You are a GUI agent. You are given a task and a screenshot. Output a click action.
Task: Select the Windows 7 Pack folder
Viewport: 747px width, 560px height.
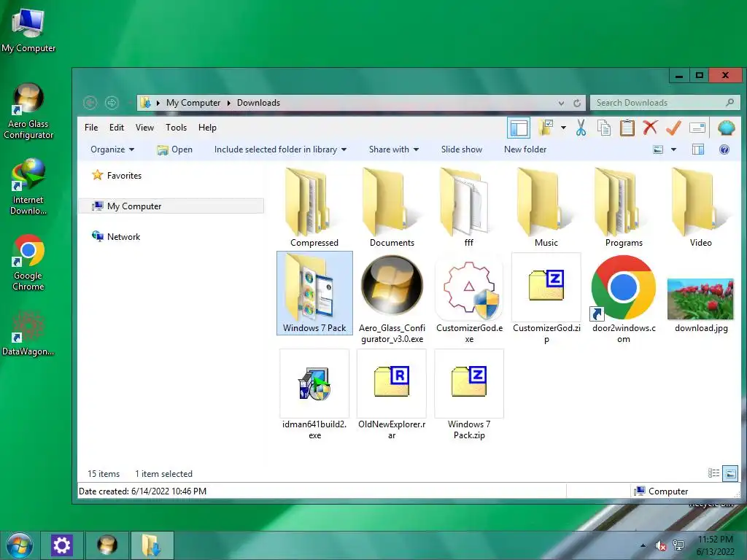point(314,293)
